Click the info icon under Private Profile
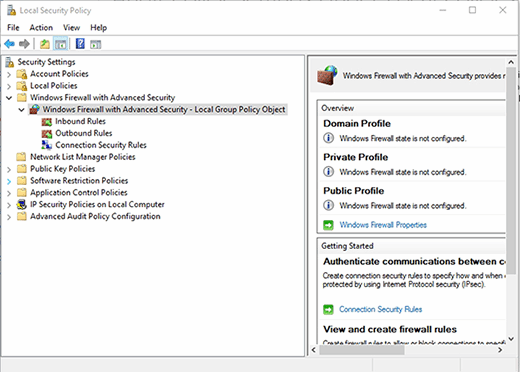 point(328,171)
